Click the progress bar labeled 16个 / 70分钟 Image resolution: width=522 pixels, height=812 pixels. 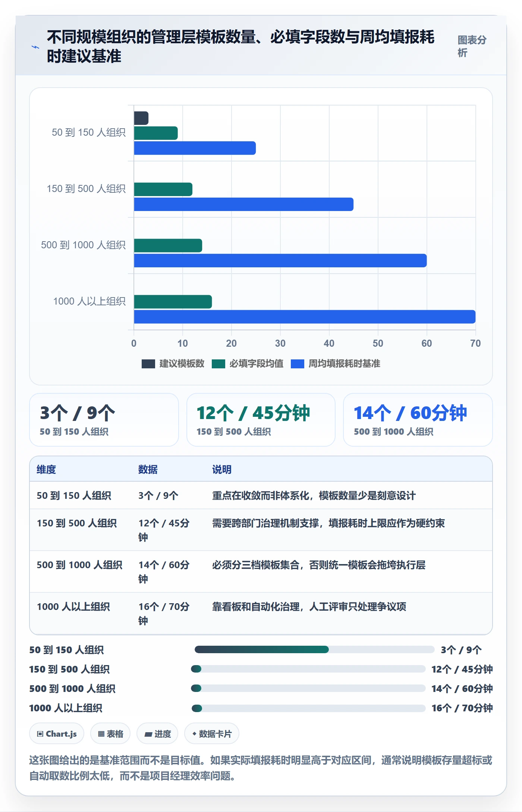tap(309, 708)
